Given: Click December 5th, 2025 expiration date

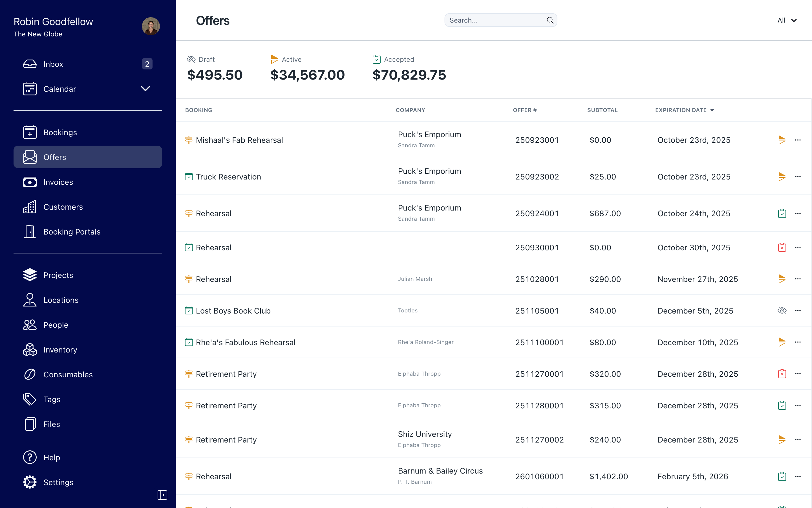Looking at the screenshot, I should tap(695, 311).
